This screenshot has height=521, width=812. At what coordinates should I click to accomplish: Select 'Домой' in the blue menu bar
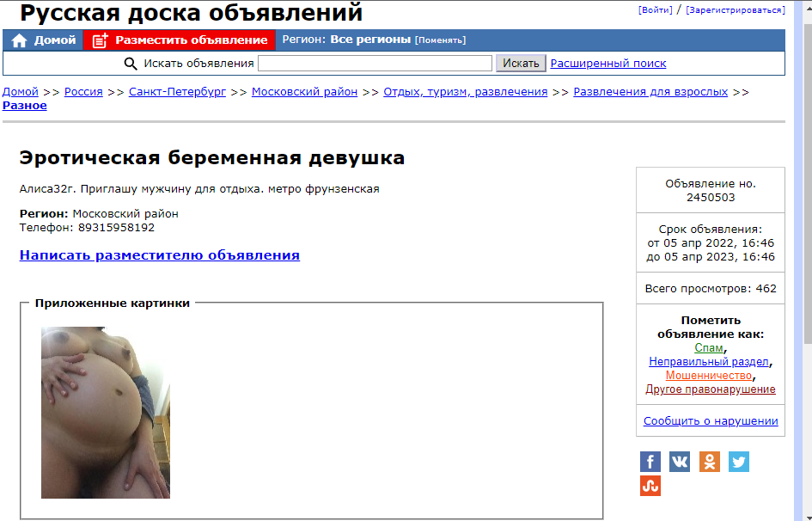(54, 40)
